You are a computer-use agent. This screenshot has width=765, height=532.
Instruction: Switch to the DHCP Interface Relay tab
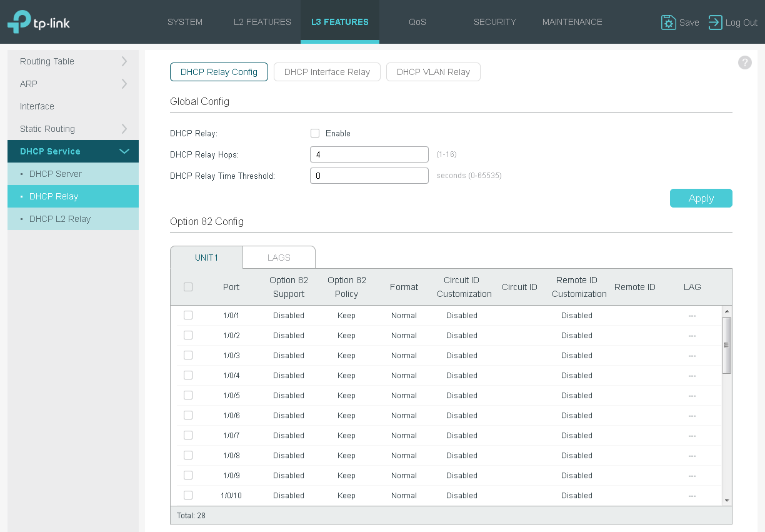[327, 72]
